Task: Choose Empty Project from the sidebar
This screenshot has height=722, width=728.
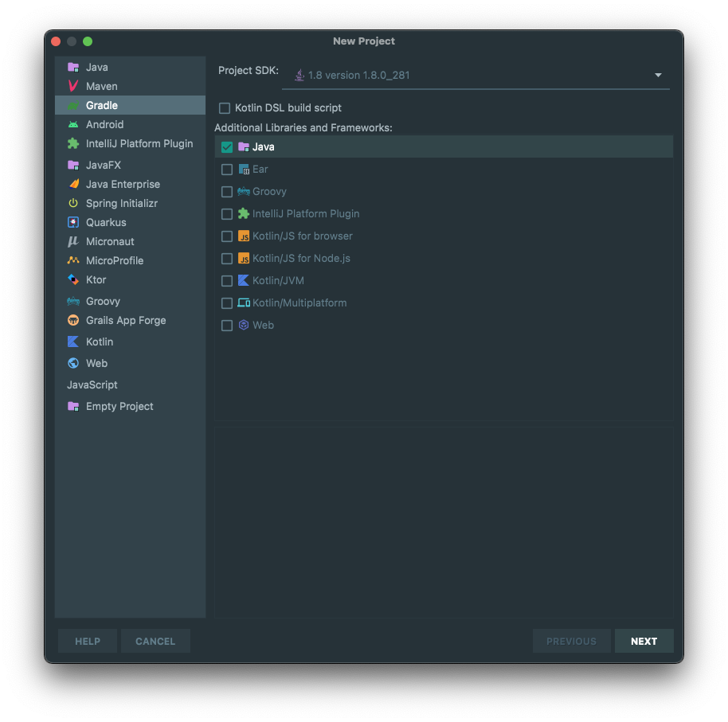Action: [x=119, y=406]
